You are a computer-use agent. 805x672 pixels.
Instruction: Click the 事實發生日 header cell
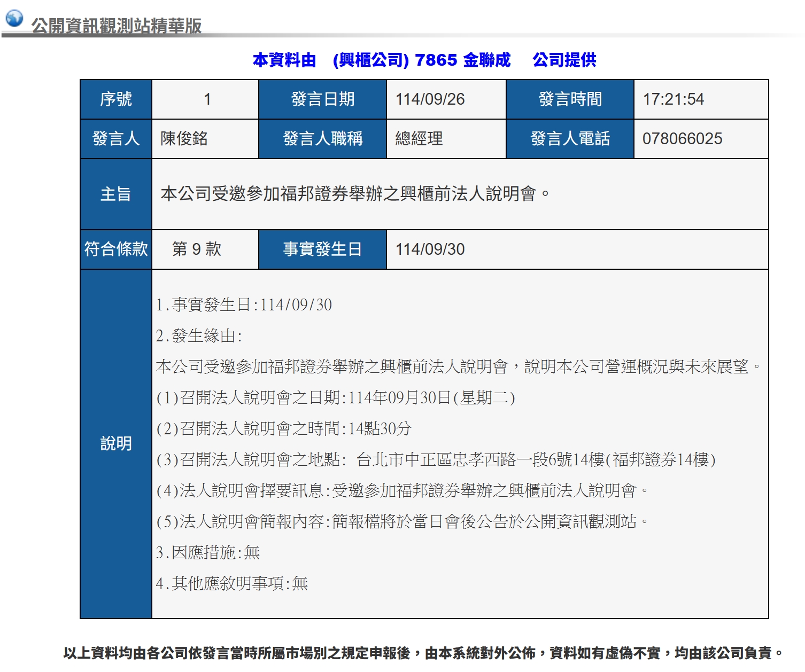(322, 249)
